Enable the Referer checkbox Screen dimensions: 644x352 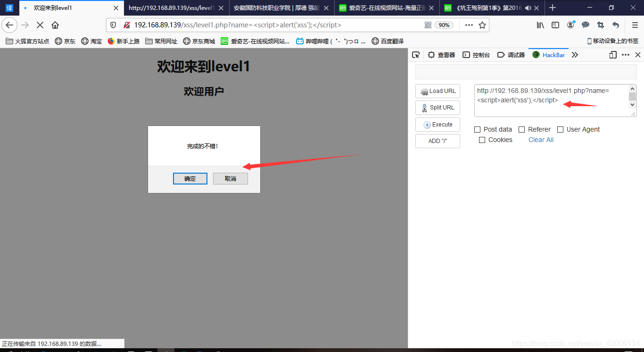[521, 129]
